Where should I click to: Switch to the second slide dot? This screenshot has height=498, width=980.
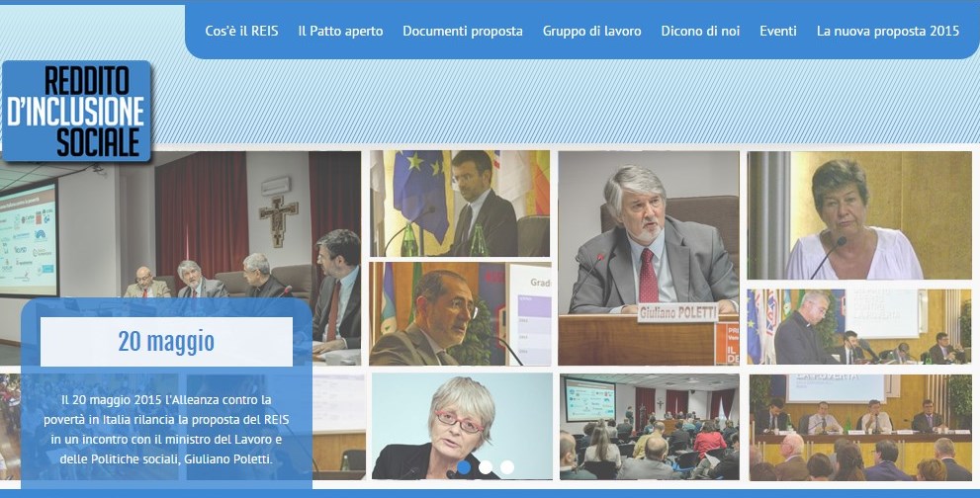[x=486, y=467]
